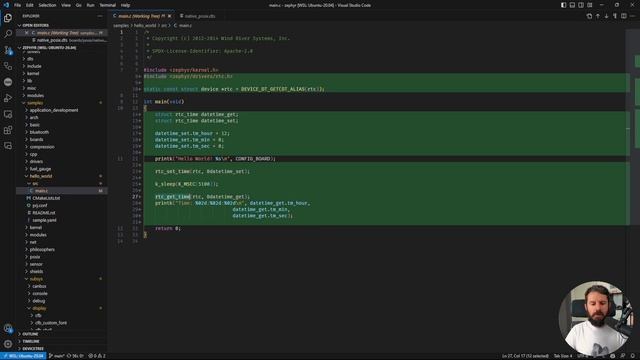Open the Explorer view in activity bar
This screenshot has height=360, width=640.
(x=8, y=18)
